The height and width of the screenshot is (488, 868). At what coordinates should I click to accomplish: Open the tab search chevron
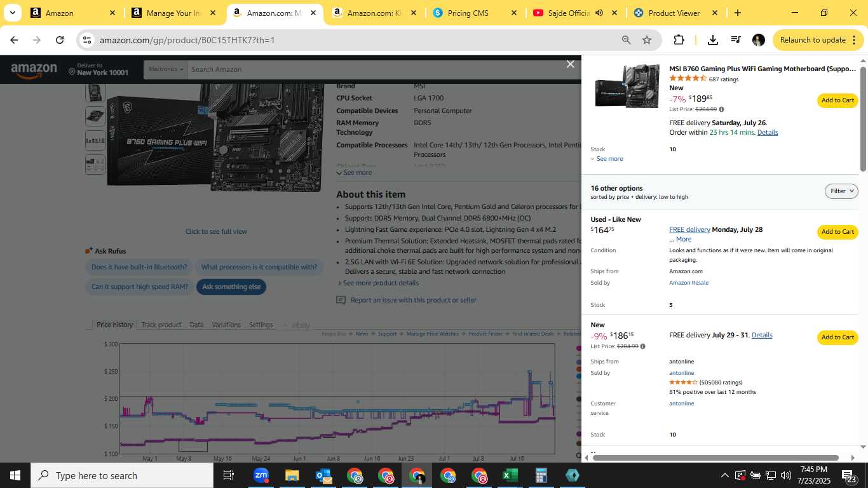click(12, 13)
